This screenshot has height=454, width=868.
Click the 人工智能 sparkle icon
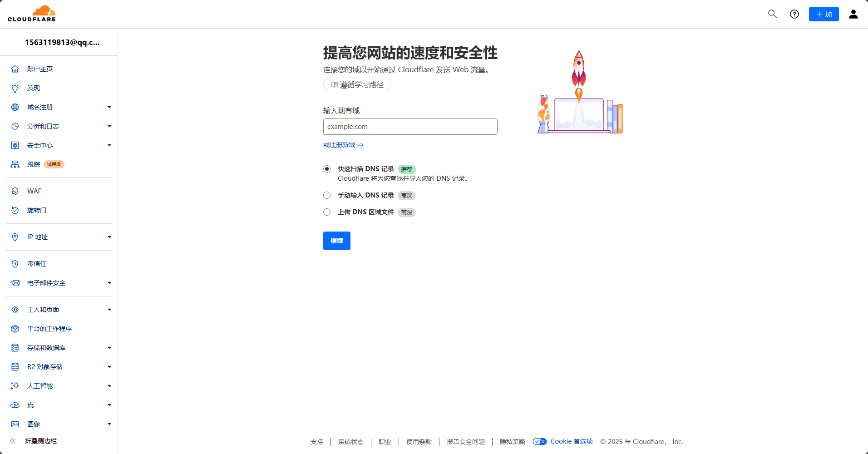[15, 386]
